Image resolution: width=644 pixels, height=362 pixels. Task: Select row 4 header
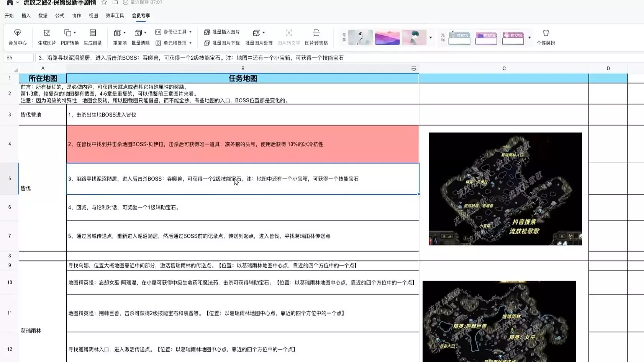tap(10, 144)
